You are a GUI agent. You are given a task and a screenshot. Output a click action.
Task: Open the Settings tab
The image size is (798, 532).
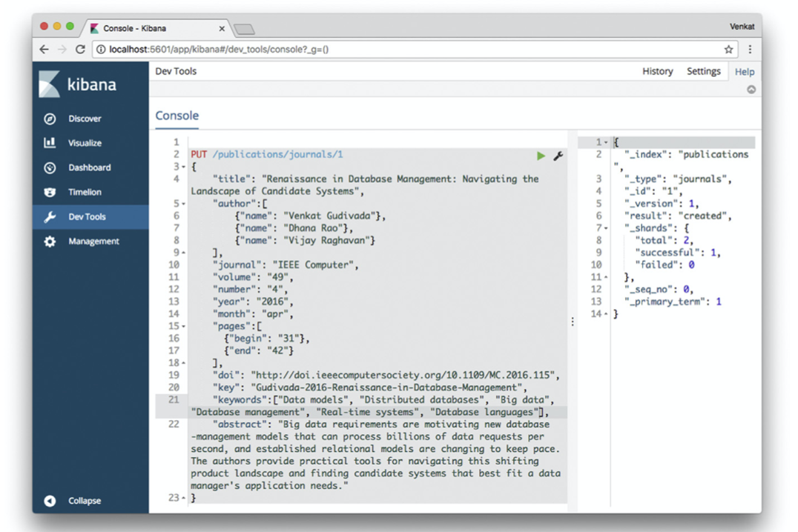click(x=704, y=72)
